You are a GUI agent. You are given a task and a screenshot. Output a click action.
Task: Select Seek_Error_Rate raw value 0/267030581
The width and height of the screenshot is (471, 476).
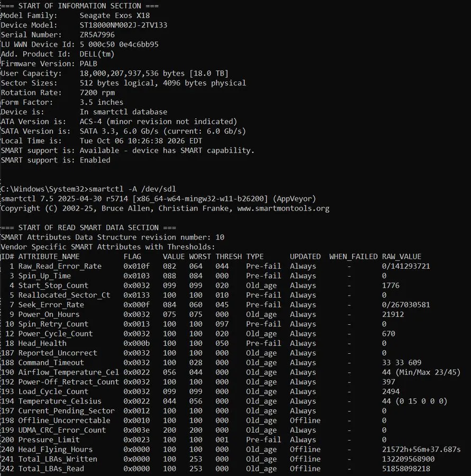point(406,305)
